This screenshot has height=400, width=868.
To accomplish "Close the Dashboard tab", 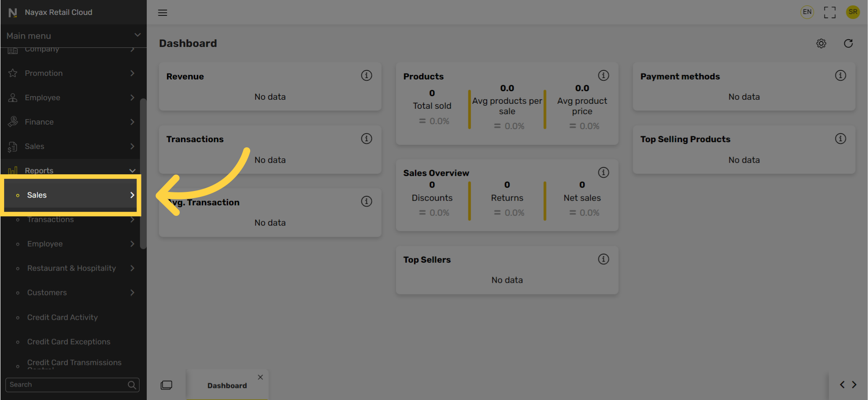I will coord(261,377).
